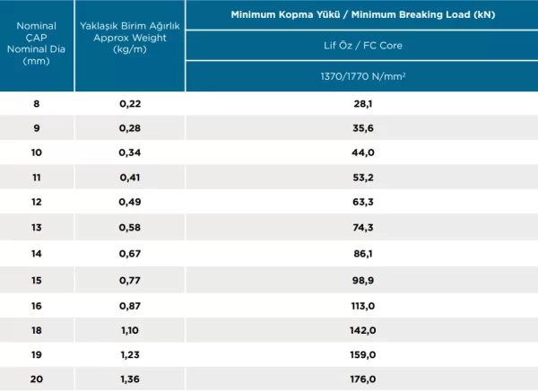Image resolution: width=538 pixels, height=392 pixels.
Task: Select weight value 0,28
Action: 130,128
